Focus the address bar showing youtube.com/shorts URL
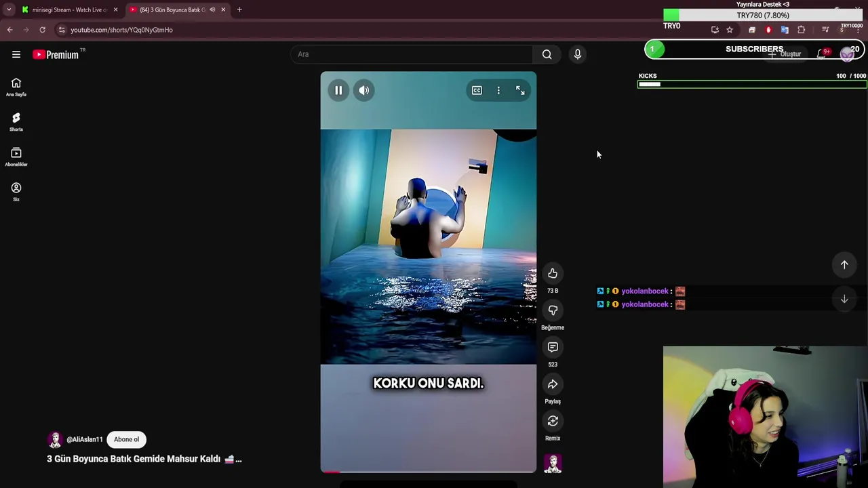The width and height of the screenshot is (868, 488). tap(121, 30)
